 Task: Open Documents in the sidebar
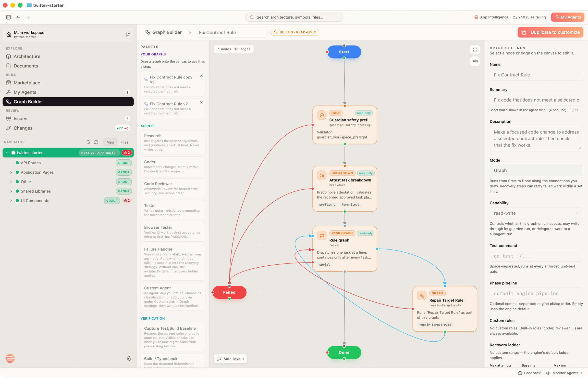coord(68,66)
